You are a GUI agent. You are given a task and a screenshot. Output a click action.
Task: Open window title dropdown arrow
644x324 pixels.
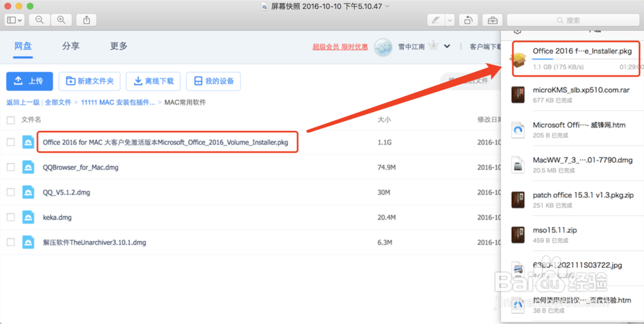point(387,6)
